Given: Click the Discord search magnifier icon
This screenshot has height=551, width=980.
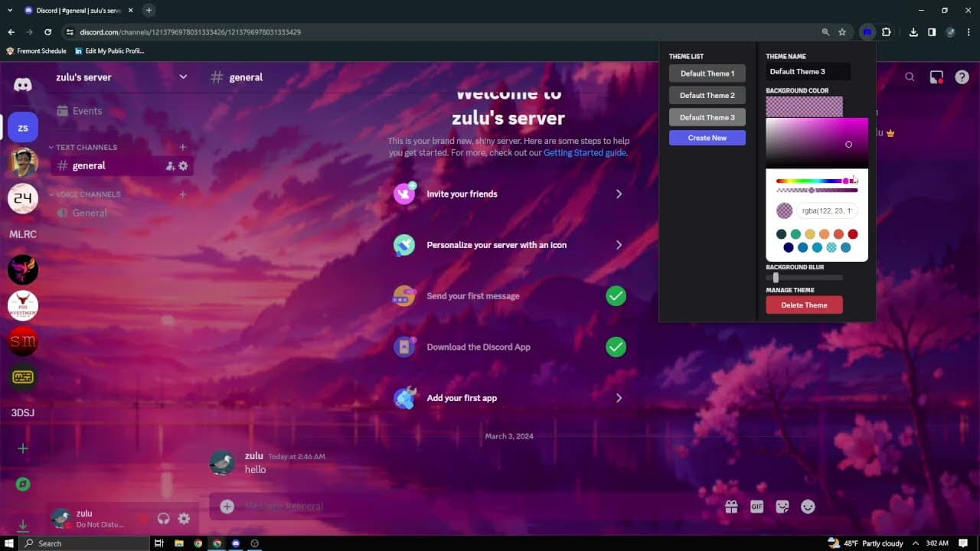Looking at the screenshot, I should point(910,77).
